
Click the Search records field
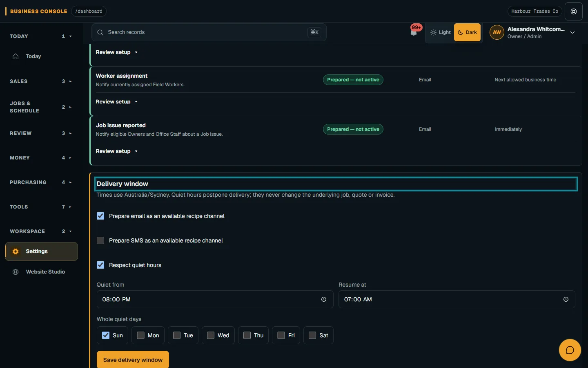pyautogui.click(x=209, y=32)
